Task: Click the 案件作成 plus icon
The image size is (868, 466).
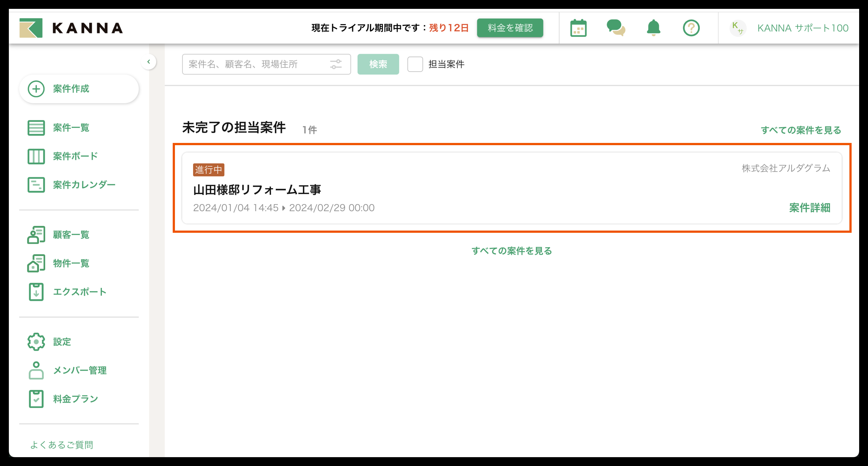Action: pyautogui.click(x=36, y=89)
